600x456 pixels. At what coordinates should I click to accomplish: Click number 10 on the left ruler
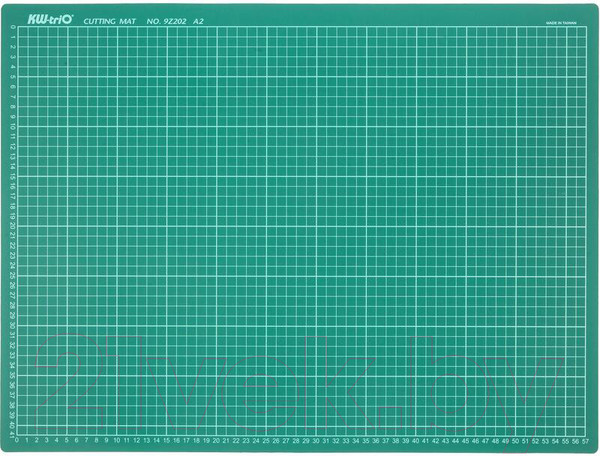[x=9, y=126]
